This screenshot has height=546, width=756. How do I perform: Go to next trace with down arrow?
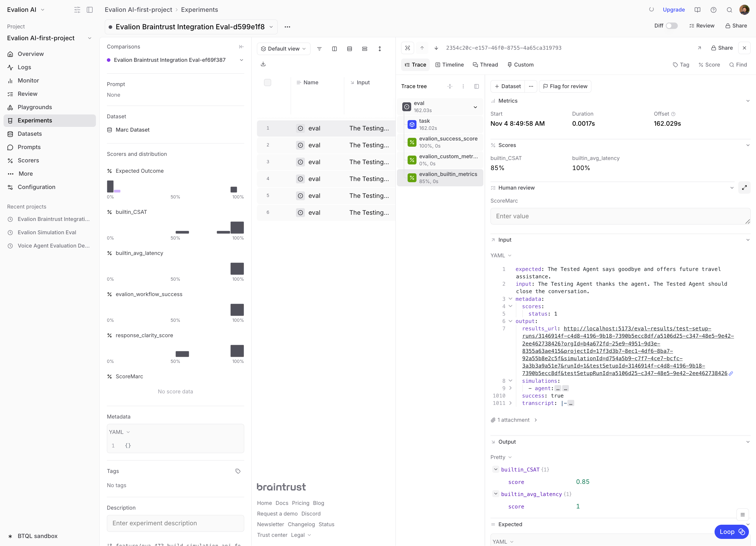[x=436, y=48]
